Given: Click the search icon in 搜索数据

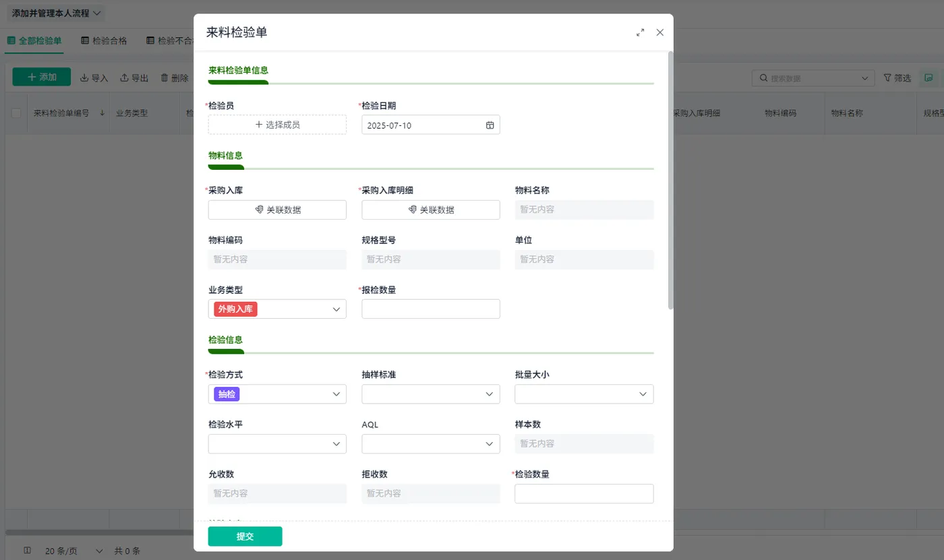Looking at the screenshot, I should (763, 78).
